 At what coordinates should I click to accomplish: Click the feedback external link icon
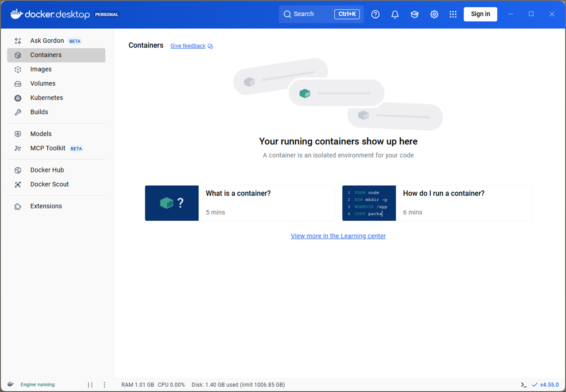210,46
